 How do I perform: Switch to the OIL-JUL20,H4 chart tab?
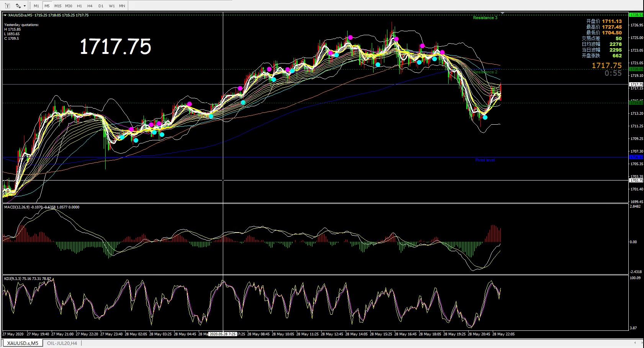62,343
